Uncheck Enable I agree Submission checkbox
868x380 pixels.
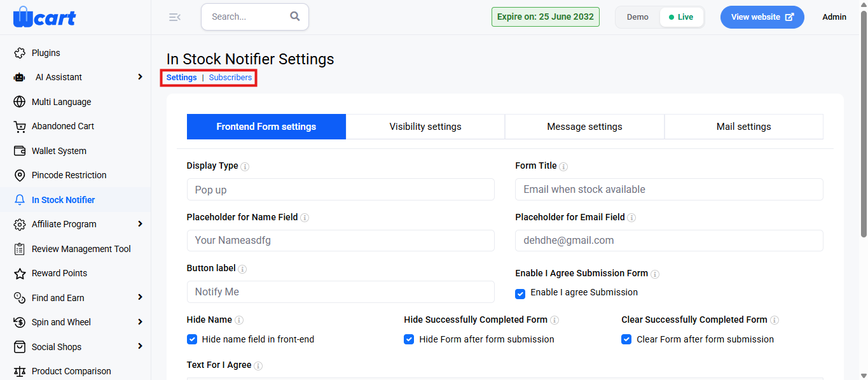coord(520,293)
